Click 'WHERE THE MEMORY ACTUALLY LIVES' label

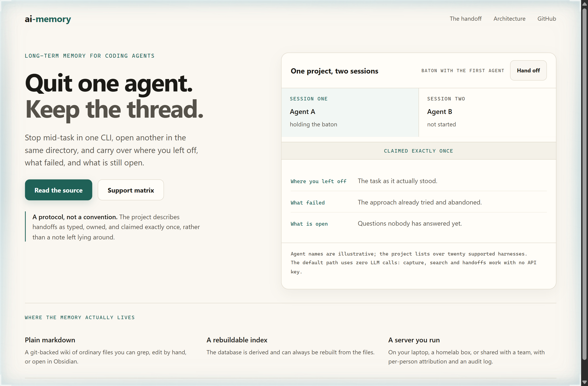79,318
